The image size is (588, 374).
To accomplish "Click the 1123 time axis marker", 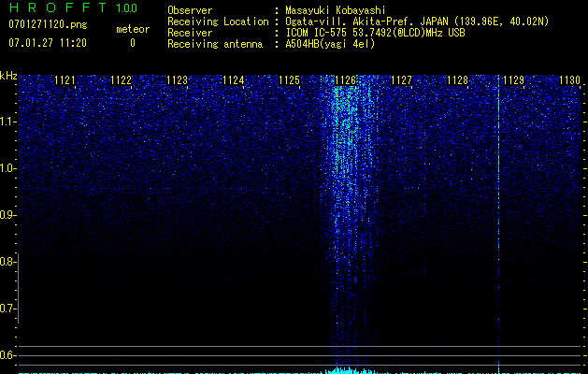I will (177, 80).
